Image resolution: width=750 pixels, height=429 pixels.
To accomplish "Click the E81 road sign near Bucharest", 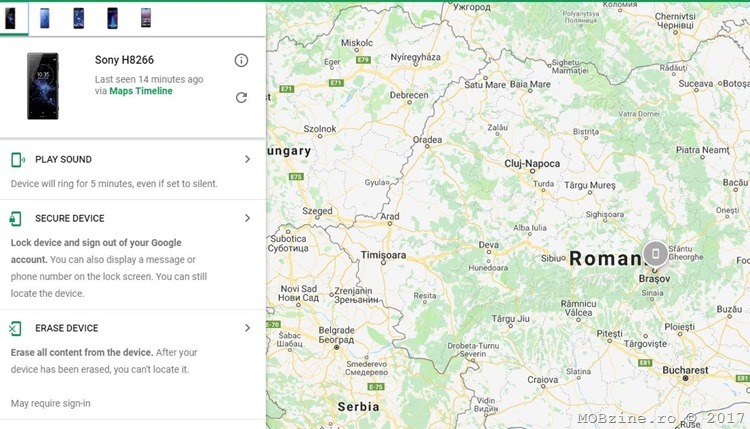I will click(645, 363).
